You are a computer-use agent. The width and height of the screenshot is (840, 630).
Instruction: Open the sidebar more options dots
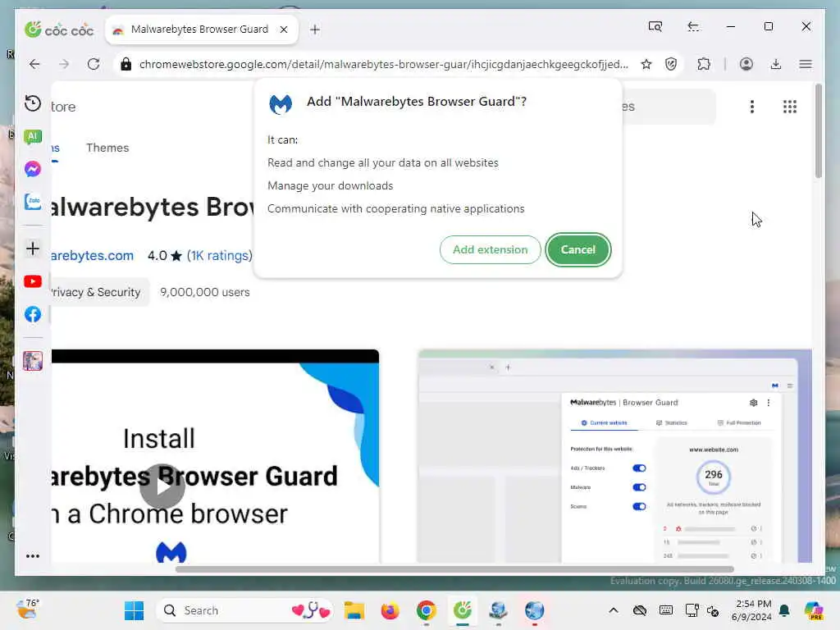(x=33, y=556)
